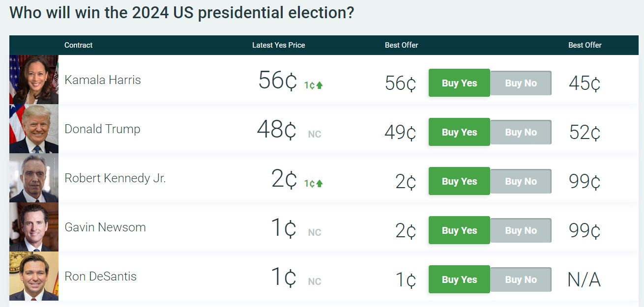Select Buy Yes for Robert Kennedy Jr.
This screenshot has height=307, width=644.
coord(459,181)
